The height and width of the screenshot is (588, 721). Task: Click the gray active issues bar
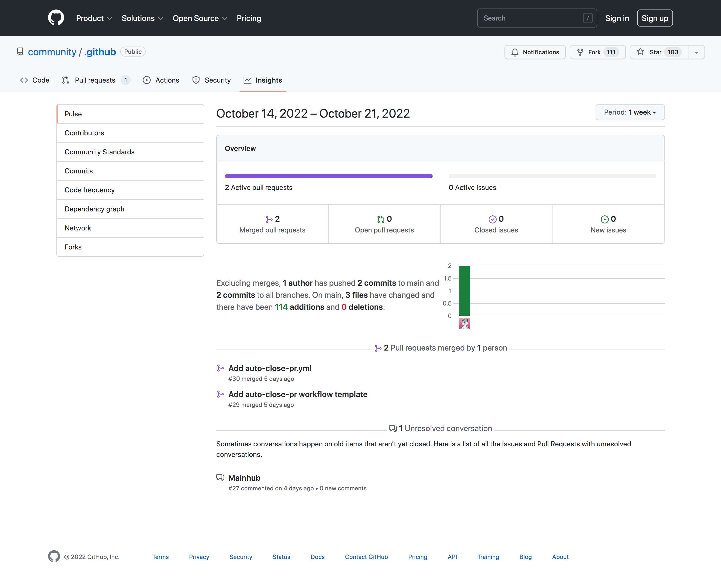tap(552, 176)
